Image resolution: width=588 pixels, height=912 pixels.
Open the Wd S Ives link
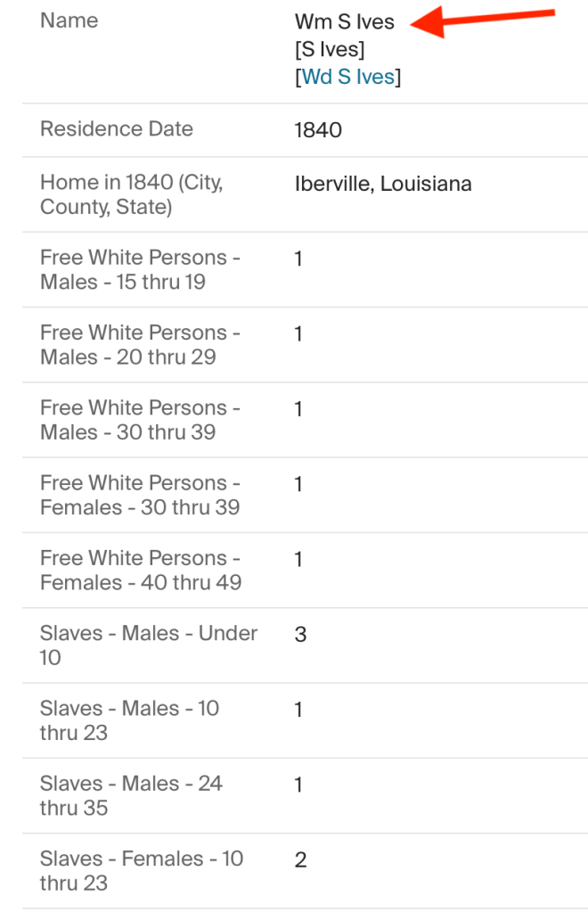tap(348, 77)
